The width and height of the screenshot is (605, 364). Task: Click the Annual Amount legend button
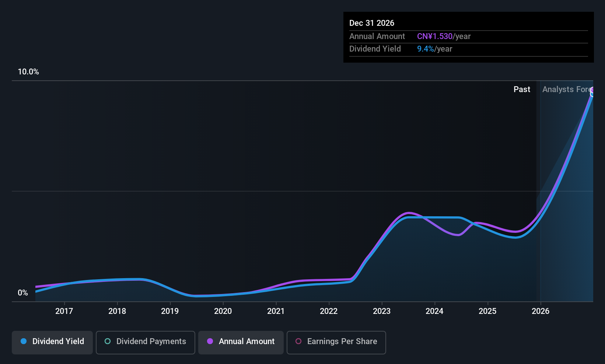click(241, 342)
